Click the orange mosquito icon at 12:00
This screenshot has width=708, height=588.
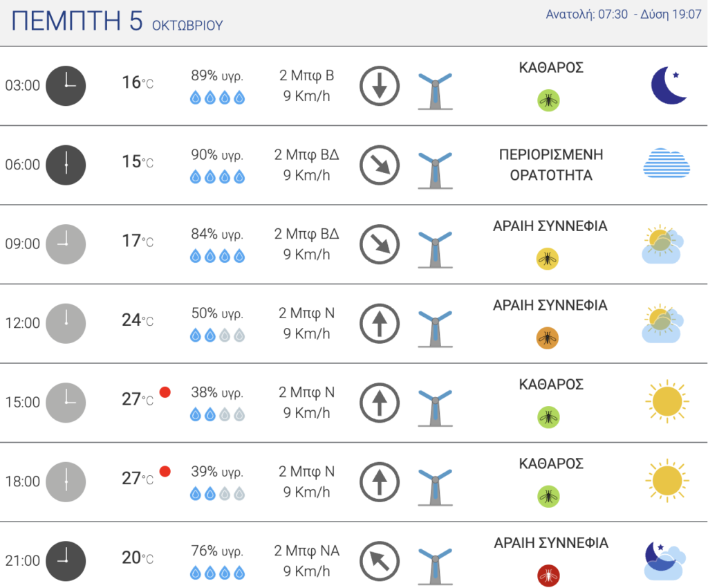tap(548, 338)
